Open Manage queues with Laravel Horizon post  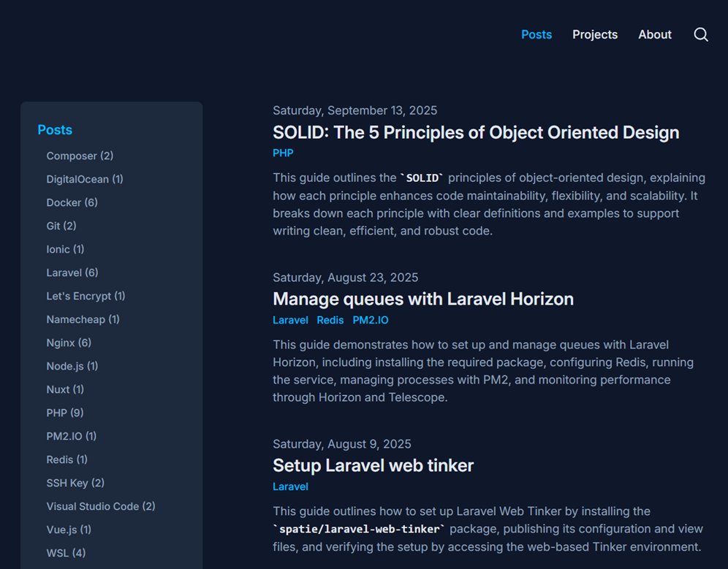coord(422,299)
